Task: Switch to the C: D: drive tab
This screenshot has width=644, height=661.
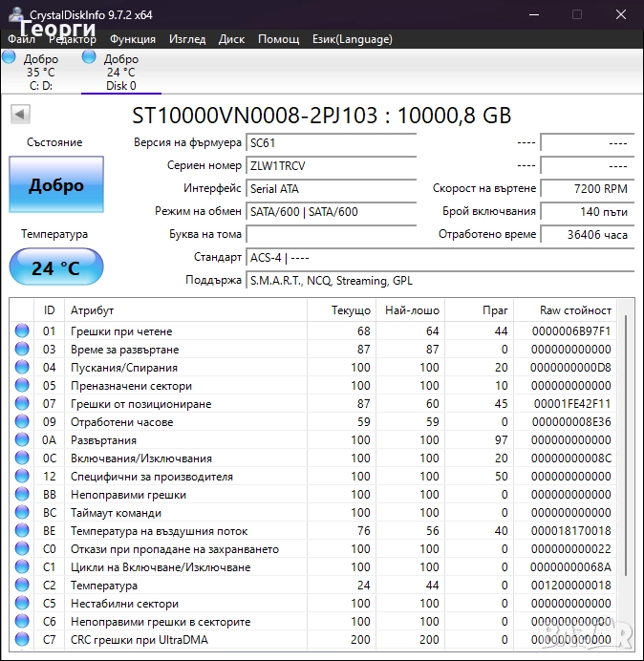Action: pyautogui.click(x=40, y=73)
